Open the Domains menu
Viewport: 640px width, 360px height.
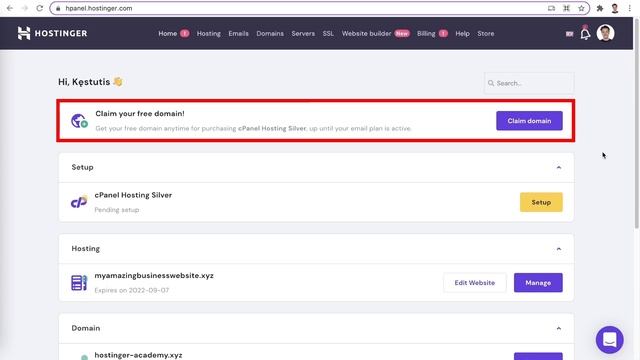pos(270,33)
